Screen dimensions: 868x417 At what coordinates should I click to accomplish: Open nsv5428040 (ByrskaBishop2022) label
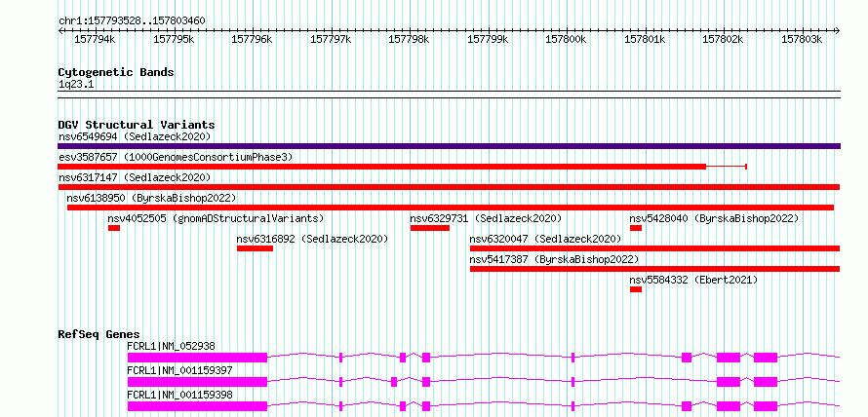[714, 218]
